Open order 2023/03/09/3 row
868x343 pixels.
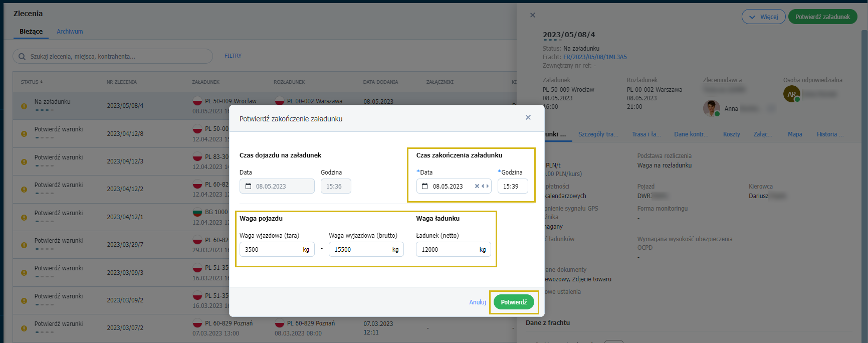coord(125,273)
